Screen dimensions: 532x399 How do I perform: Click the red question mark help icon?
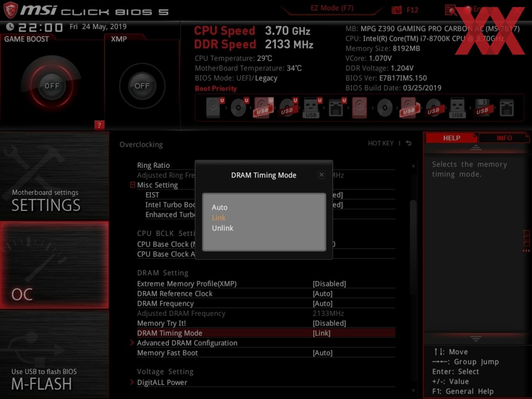[x=99, y=125]
